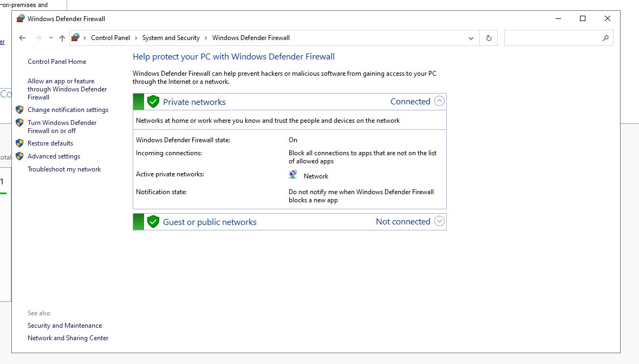This screenshot has height=364, width=639.
Task: Open Allow an app or feature link
Action: [x=67, y=89]
